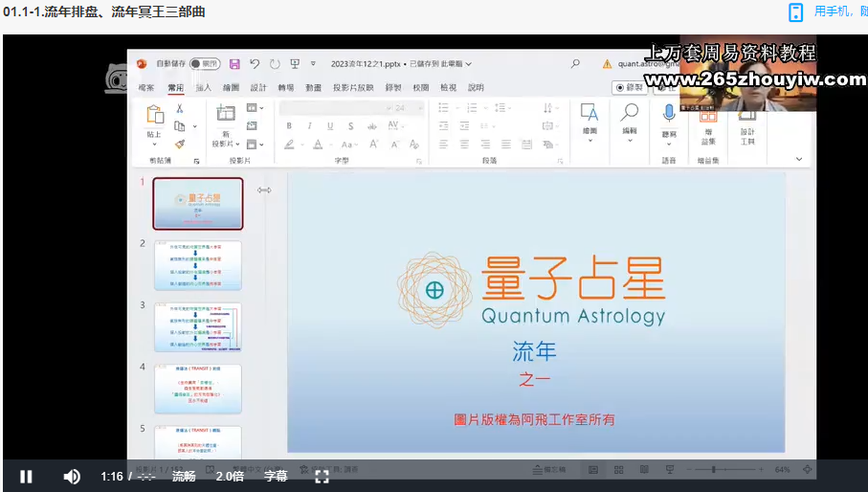Click the Reset slide icon
This screenshot has height=492, width=868.
click(252, 125)
